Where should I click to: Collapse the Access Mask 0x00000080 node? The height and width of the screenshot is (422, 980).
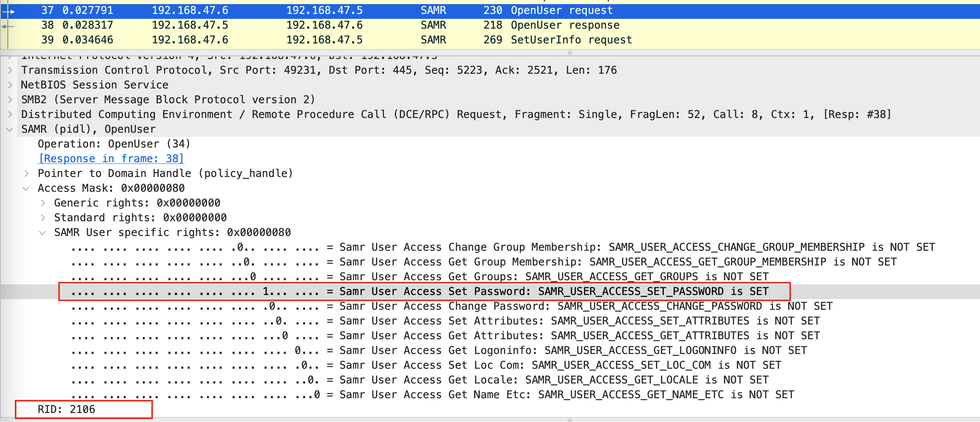tap(26, 188)
